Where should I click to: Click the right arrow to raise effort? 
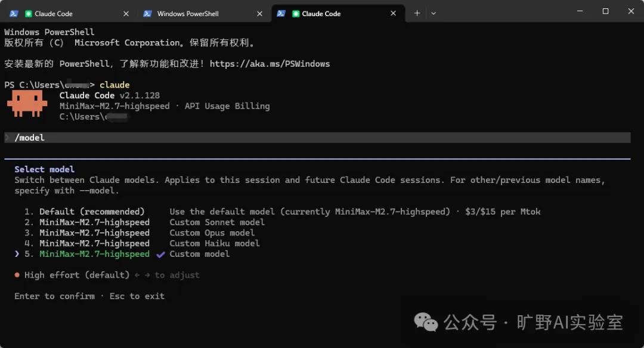pyautogui.click(x=147, y=275)
